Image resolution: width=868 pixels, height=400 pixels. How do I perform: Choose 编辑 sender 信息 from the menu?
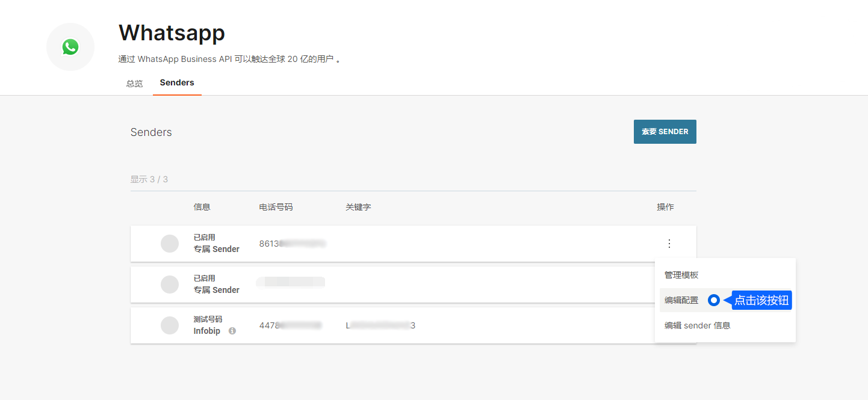(x=725, y=325)
